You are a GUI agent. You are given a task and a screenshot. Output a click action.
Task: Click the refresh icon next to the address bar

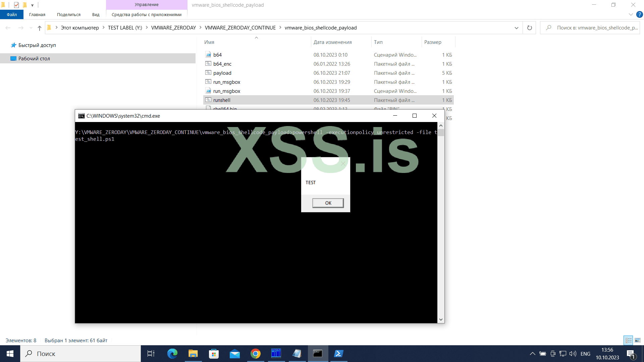pyautogui.click(x=530, y=27)
